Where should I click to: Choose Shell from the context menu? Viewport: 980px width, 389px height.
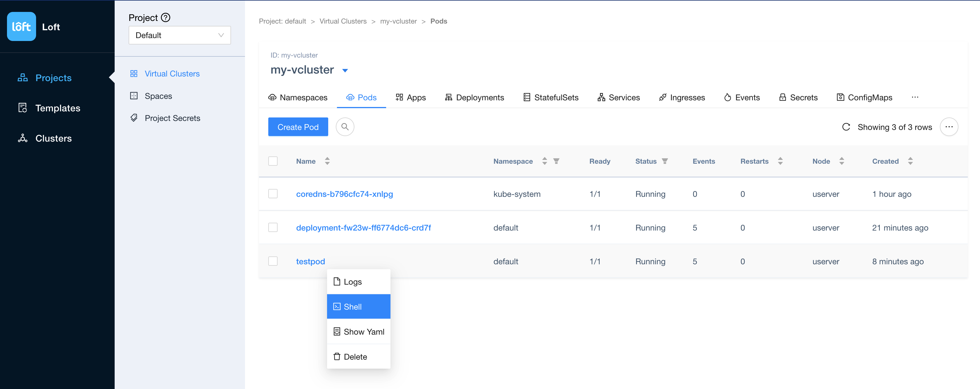358,306
